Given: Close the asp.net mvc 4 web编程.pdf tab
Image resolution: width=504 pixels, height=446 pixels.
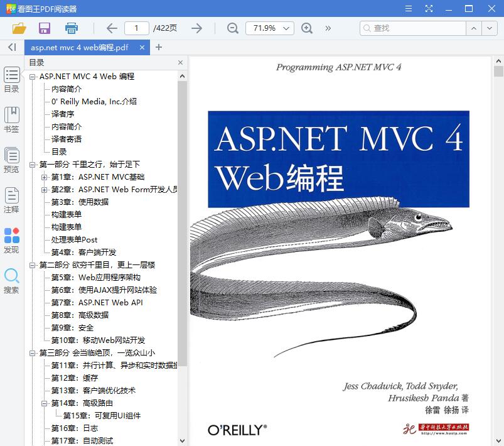Looking at the screenshot, I should point(142,48).
